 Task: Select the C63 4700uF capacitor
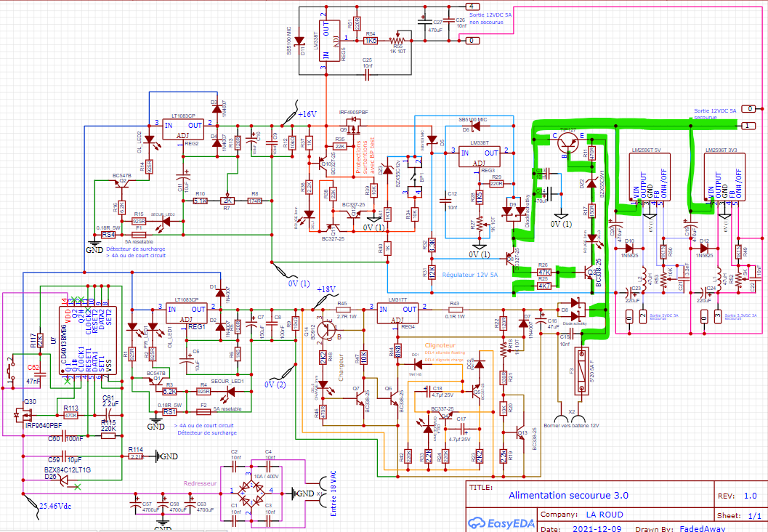click(190, 503)
